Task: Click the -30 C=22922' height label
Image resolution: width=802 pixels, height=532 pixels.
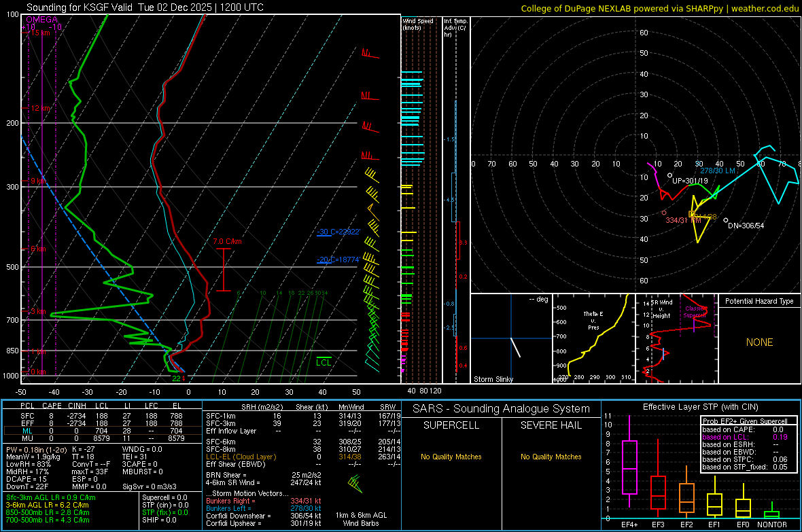Action: click(x=338, y=232)
